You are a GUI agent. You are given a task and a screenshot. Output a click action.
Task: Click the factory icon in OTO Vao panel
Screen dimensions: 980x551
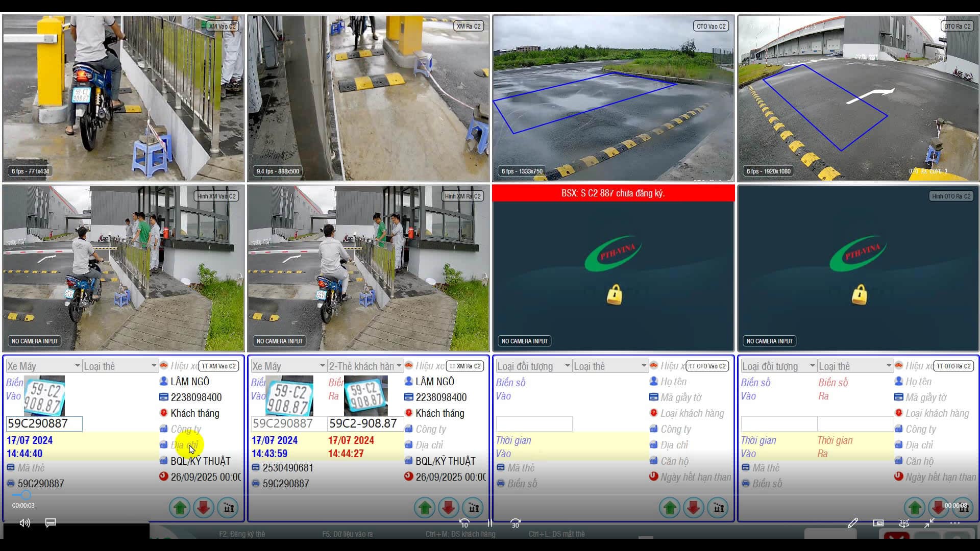tap(718, 508)
